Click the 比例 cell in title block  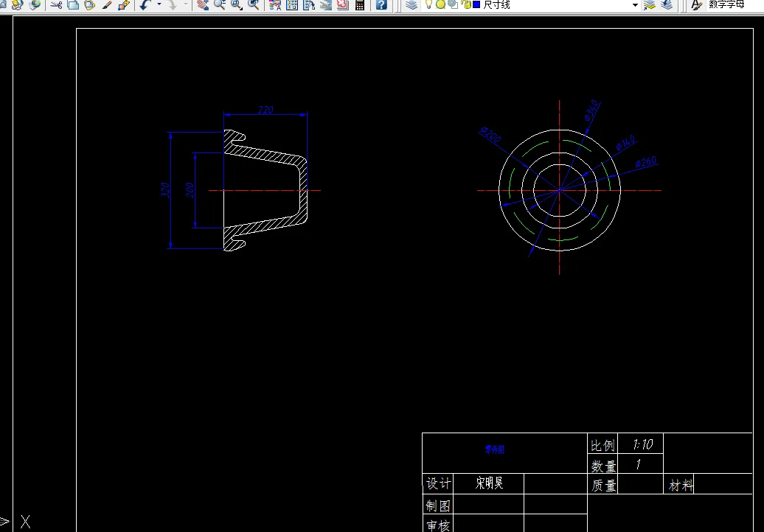point(602,445)
